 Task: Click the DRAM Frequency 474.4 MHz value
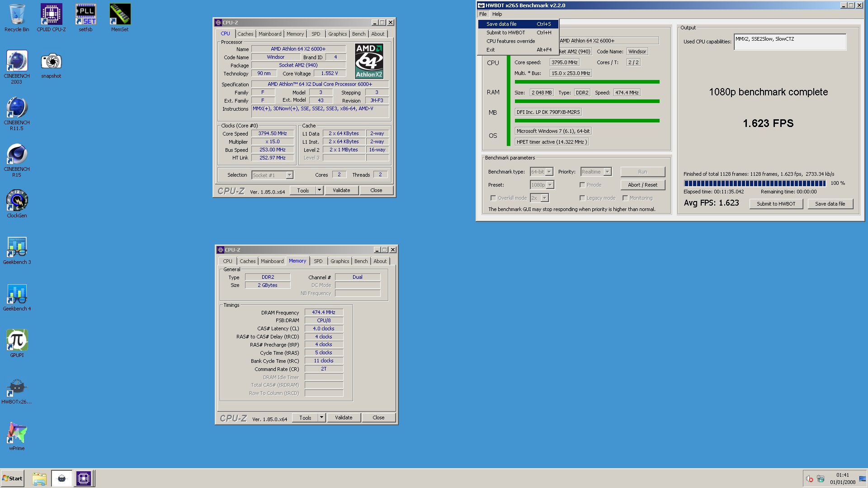pos(324,312)
